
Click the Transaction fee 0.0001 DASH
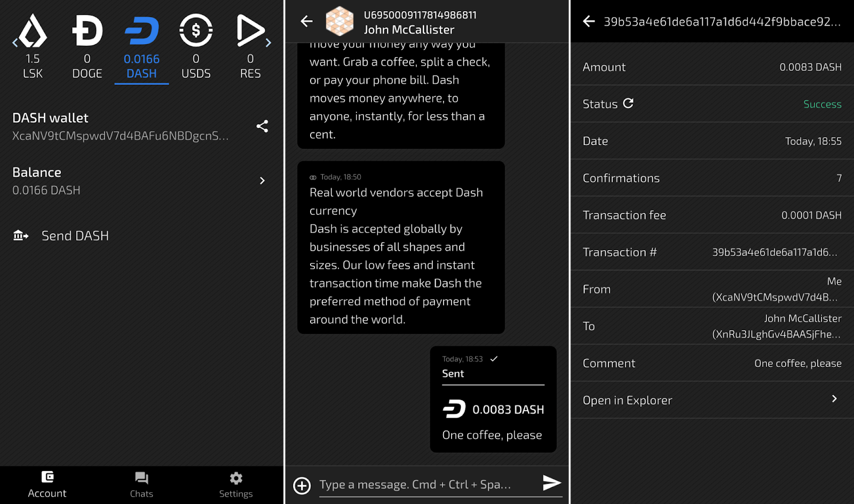pos(811,215)
